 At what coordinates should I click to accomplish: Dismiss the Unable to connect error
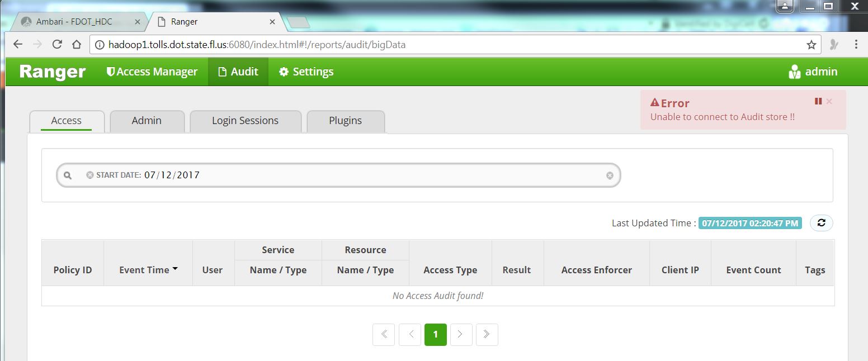829,102
